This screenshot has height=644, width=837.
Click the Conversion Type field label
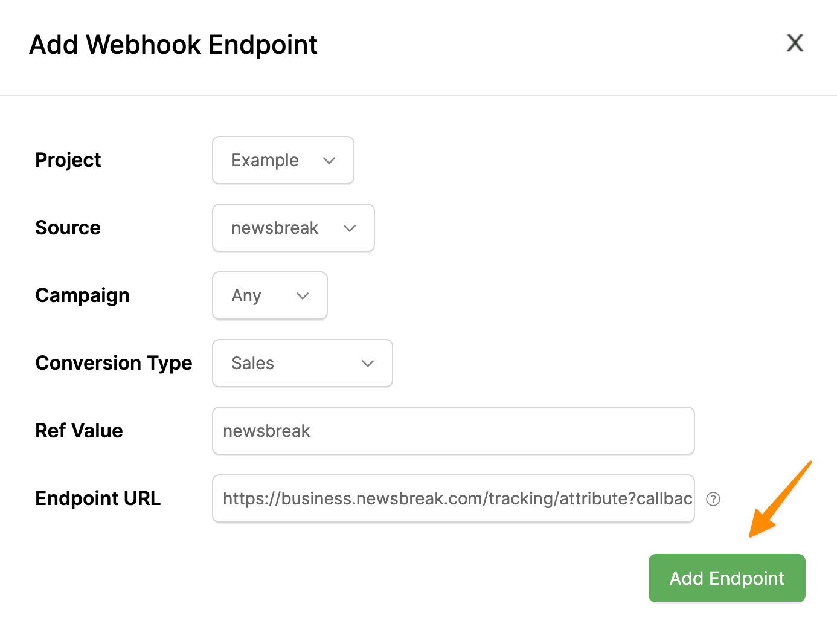coord(114,363)
